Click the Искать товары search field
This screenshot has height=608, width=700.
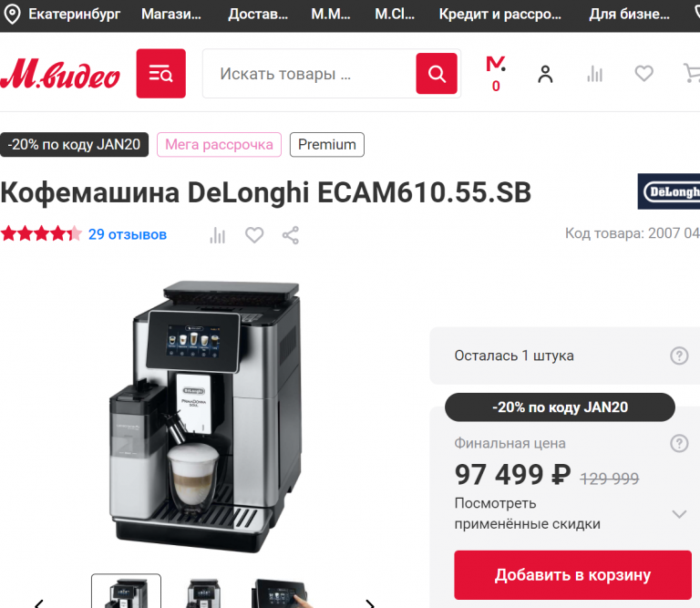click(x=309, y=74)
